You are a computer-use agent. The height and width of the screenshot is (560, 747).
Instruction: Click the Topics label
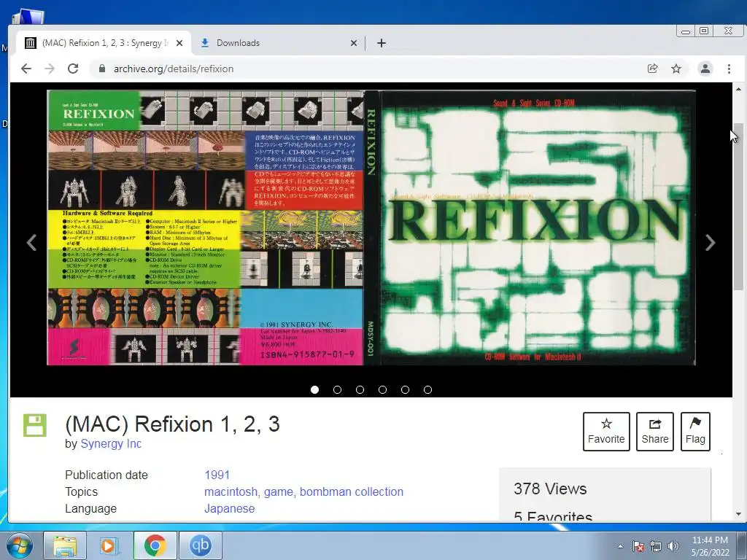tap(82, 491)
